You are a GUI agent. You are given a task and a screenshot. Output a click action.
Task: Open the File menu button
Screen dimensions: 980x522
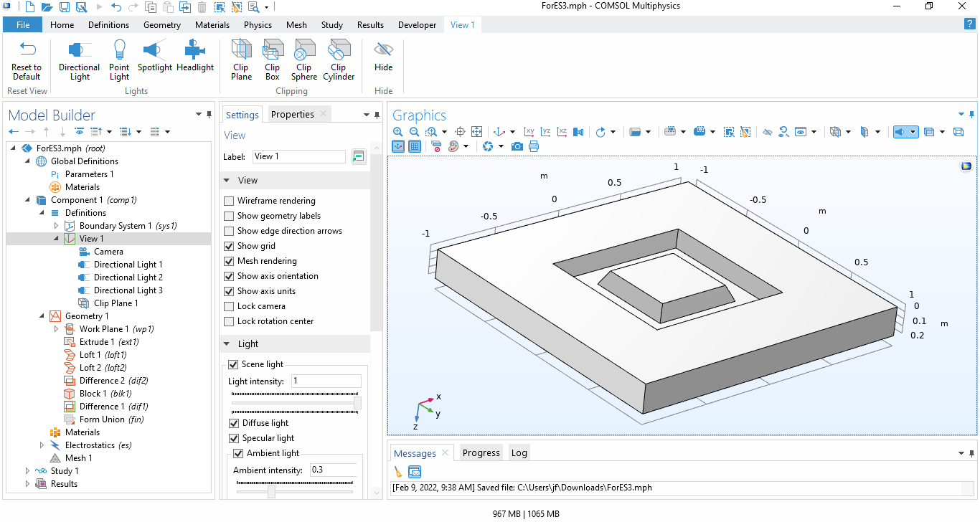point(23,25)
